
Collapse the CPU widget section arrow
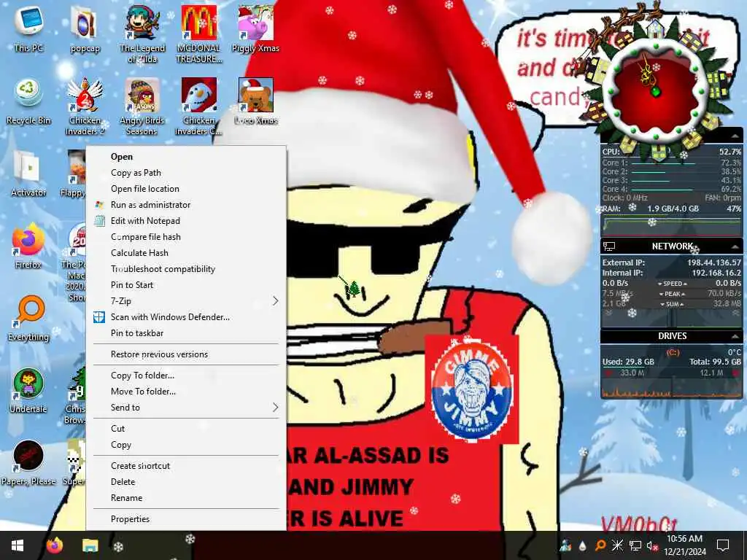(x=735, y=136)
